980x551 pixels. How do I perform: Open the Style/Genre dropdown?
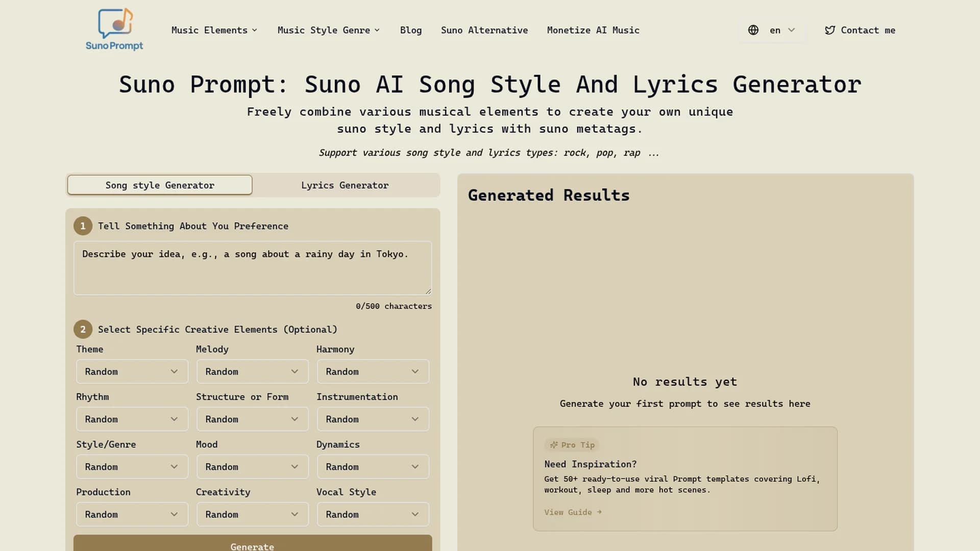pos(132,467)
